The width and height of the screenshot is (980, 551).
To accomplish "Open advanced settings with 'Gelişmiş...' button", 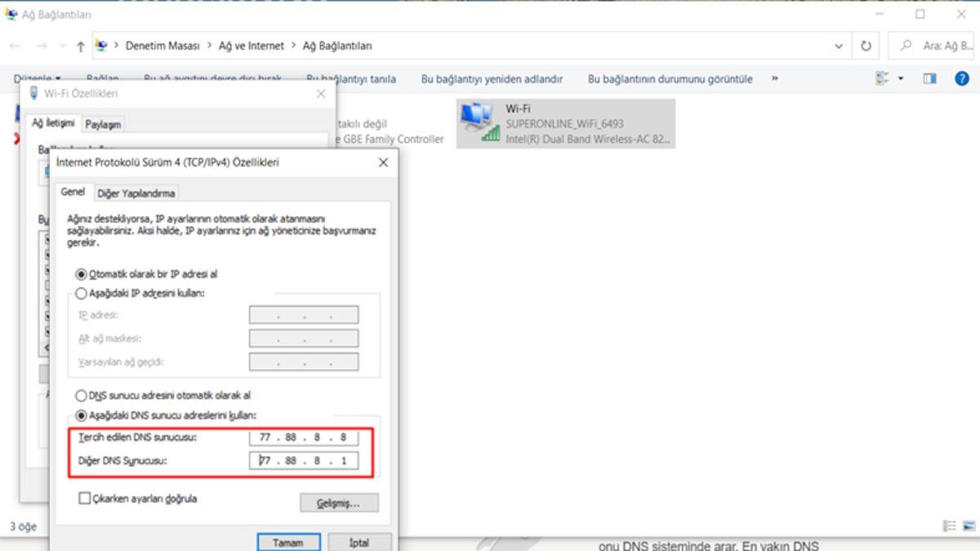I will coord(338,503).
